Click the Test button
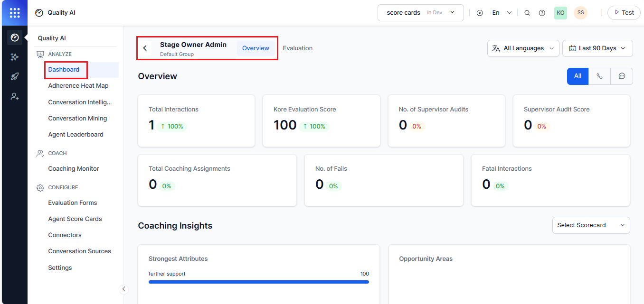Viewport: 644px width, 304px height. pos(624,13)
